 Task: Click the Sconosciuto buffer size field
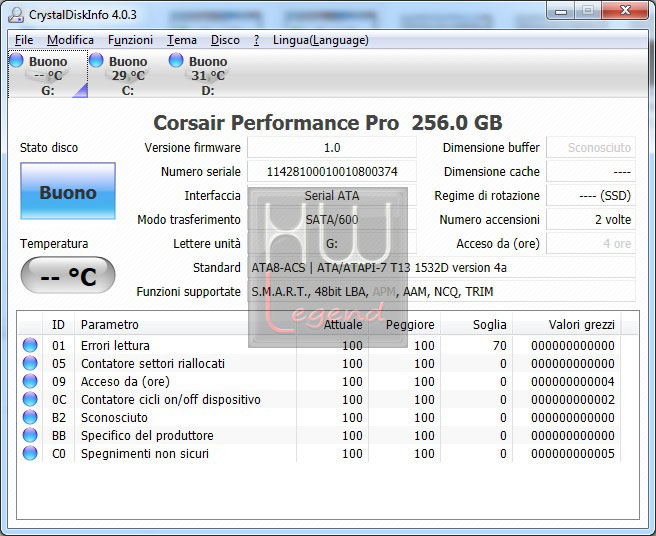(591, 148)
